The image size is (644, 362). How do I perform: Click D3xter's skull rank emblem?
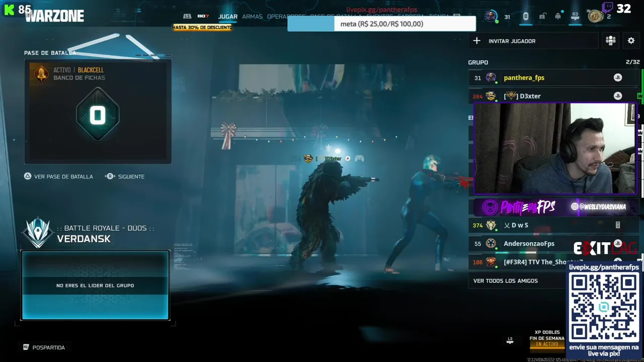point(491,96)
